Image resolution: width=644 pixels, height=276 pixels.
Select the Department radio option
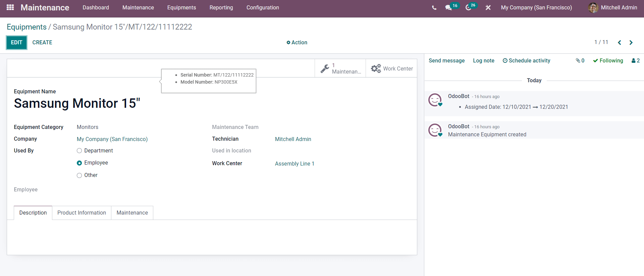[x=79, y=151]
